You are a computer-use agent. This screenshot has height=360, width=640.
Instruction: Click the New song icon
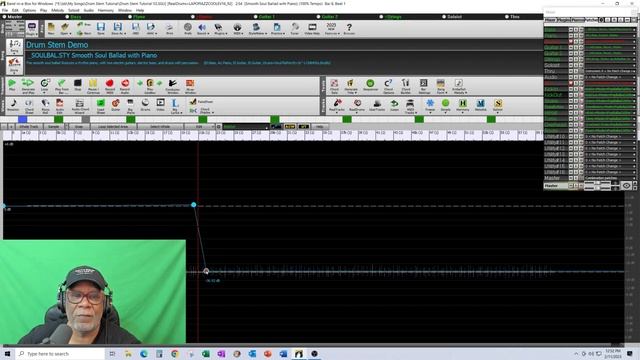point(51,29)
